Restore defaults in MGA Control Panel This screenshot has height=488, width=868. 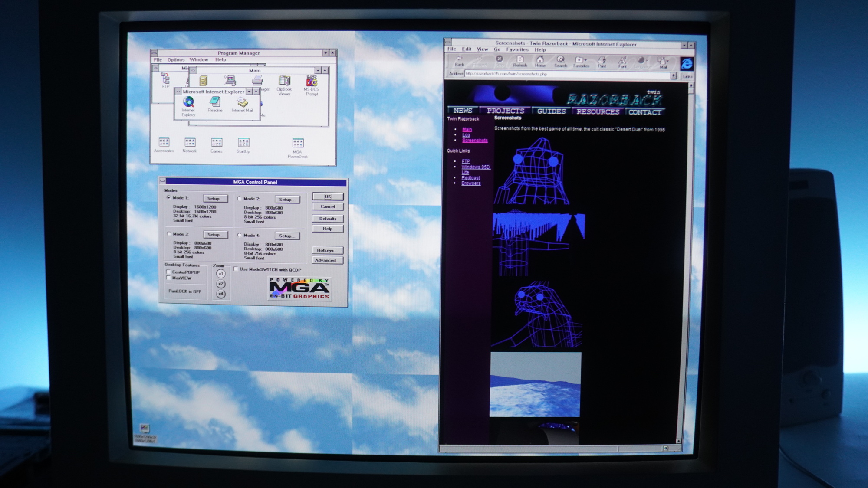tap(328, 219)
